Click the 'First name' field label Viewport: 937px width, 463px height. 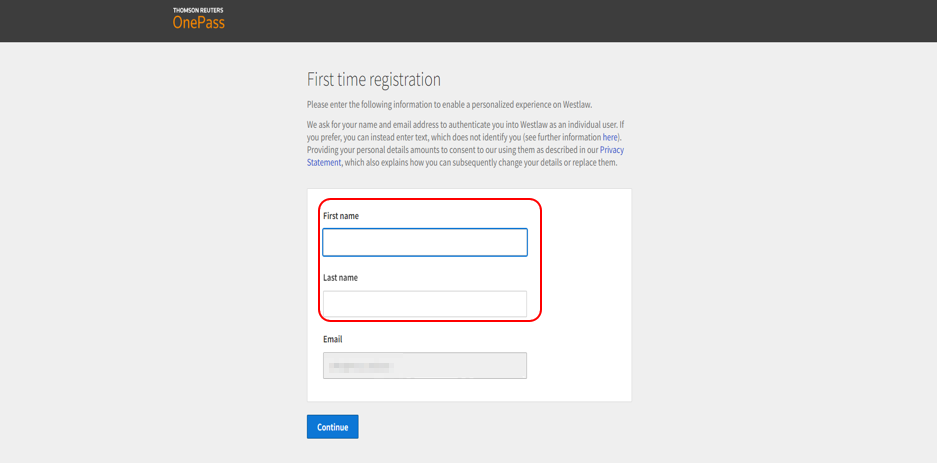(x=341, y=216)
